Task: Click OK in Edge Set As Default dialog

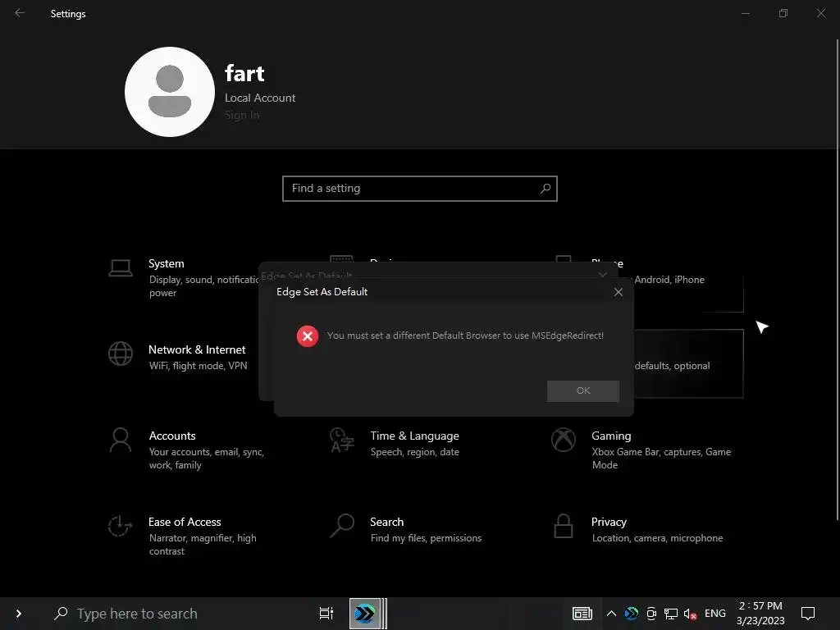Action: tap(583, 390)
